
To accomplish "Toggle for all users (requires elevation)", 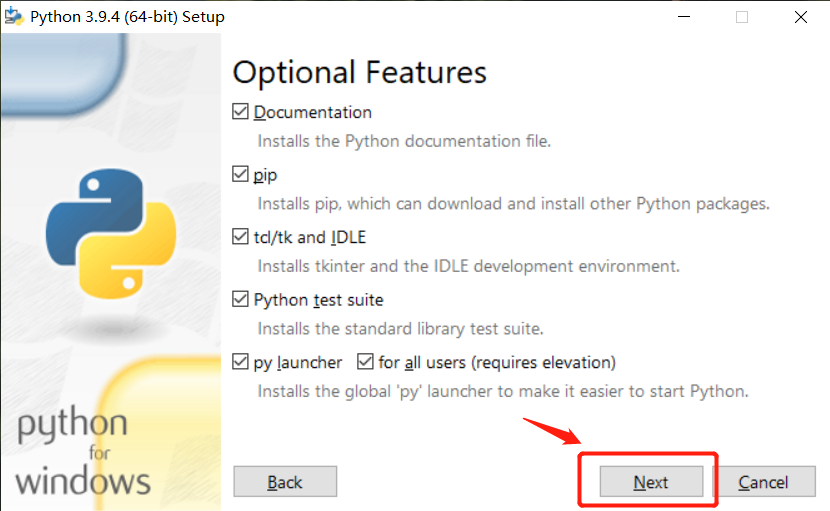I will pyautogui.click(x=365, y=362).
